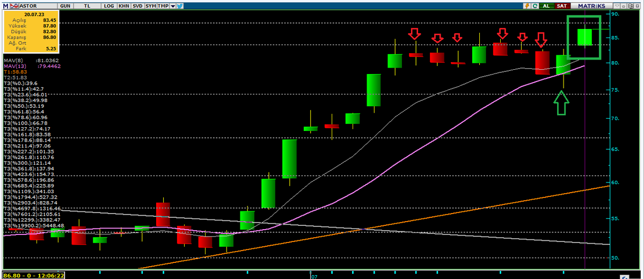Expand the dropdown arrow after TMP
The width and height of the screenshot is (644, 279).
click(173, 5)
